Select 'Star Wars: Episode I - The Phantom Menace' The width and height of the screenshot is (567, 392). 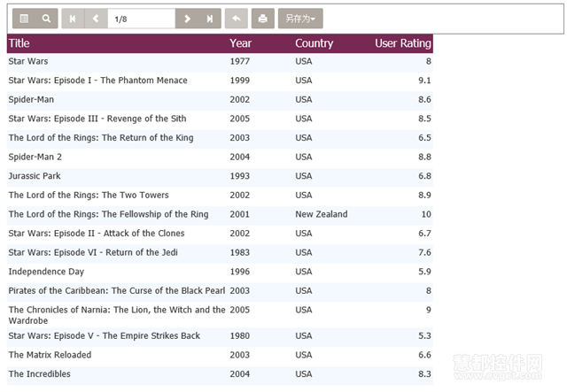[x=98, y=81]
